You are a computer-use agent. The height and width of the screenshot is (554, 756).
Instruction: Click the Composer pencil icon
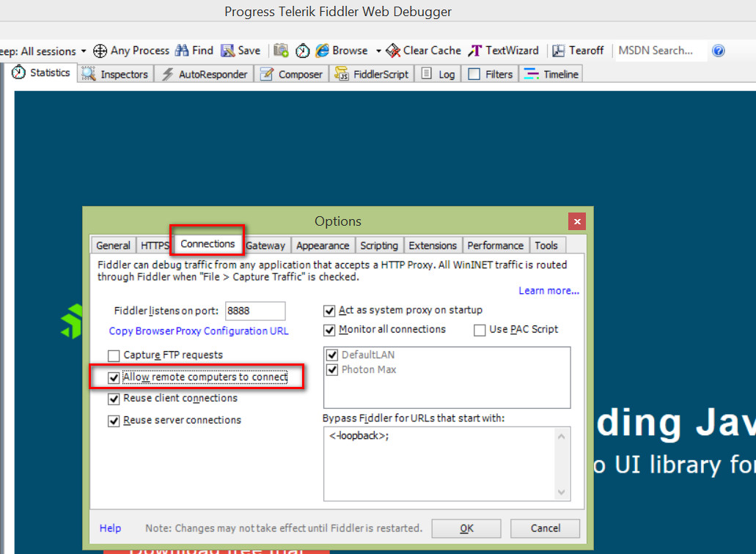point(267,74)
